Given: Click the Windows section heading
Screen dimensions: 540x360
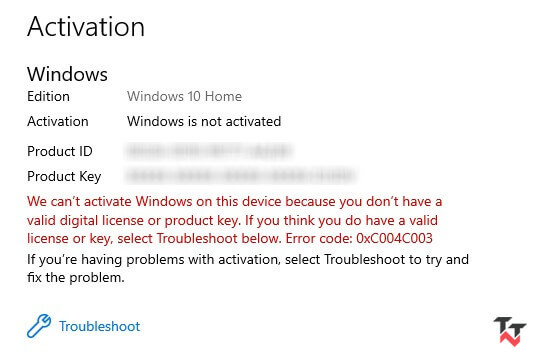Looking at the screenshot, I should [x=68, y=74].
